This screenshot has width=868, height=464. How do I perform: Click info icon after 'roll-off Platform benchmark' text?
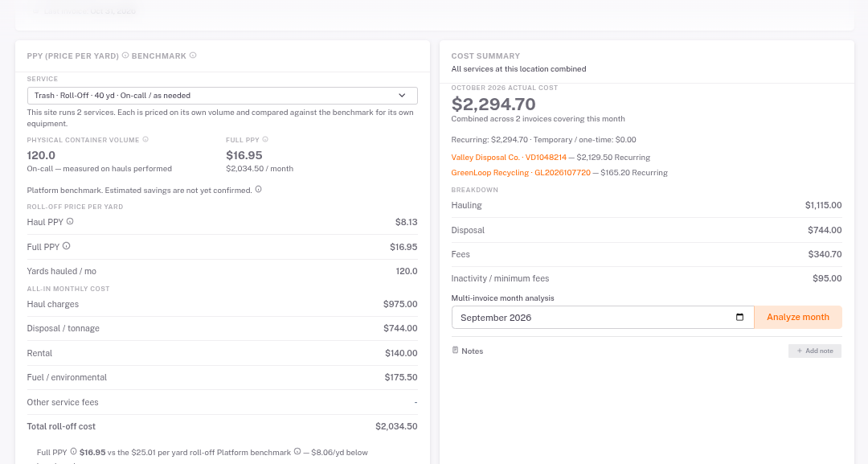click(x=297, y=451)
